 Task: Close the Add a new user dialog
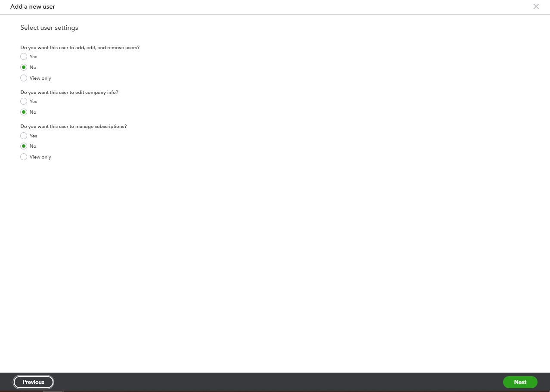536,6
